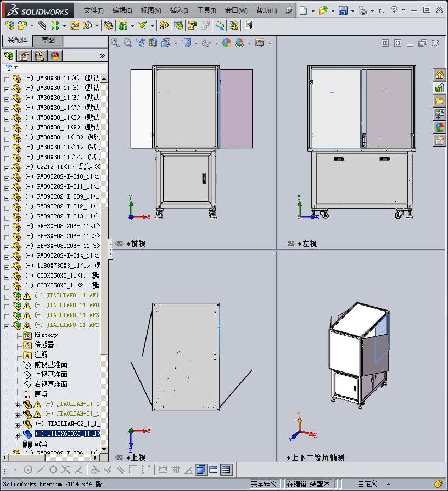The image size is (448, 491).
Task: Click the Hide/Show Items glasses icon
Action: pos(206,43)
